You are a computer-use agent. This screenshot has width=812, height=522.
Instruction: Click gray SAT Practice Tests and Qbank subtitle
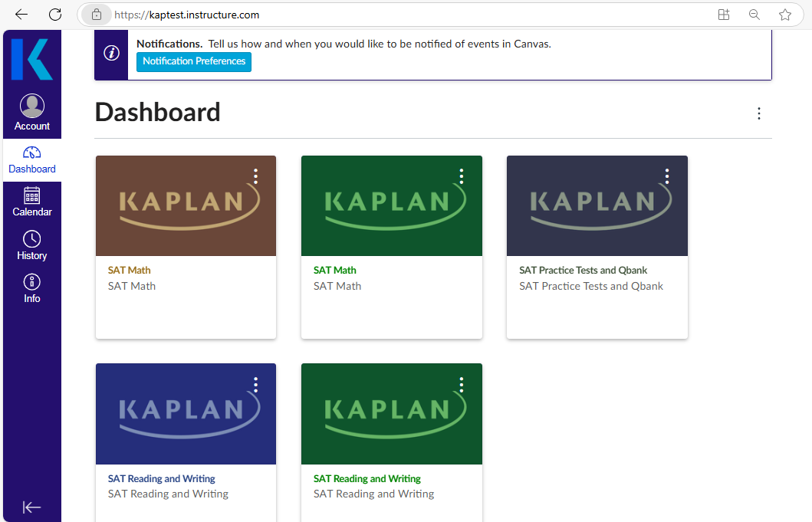591,286
